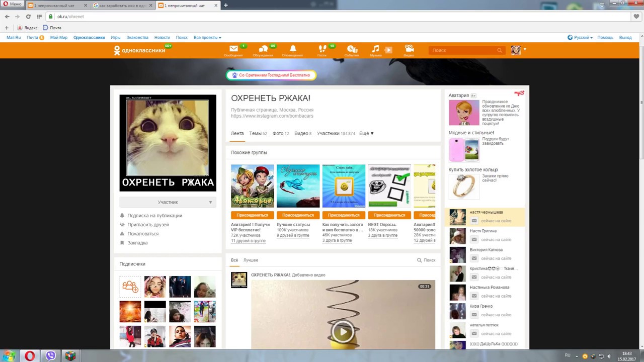Select the Участники tab
644x362 pixels.
(336, 133)
